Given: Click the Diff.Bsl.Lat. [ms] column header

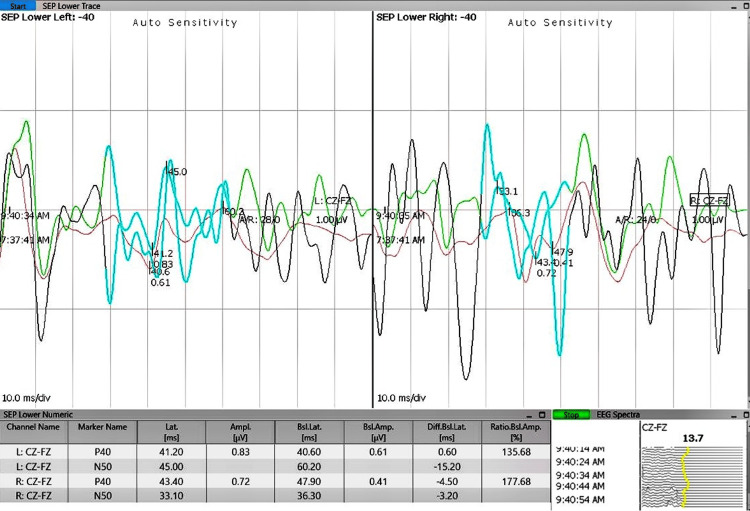Looking at the screenshot, I should click(x=447, y=432).
